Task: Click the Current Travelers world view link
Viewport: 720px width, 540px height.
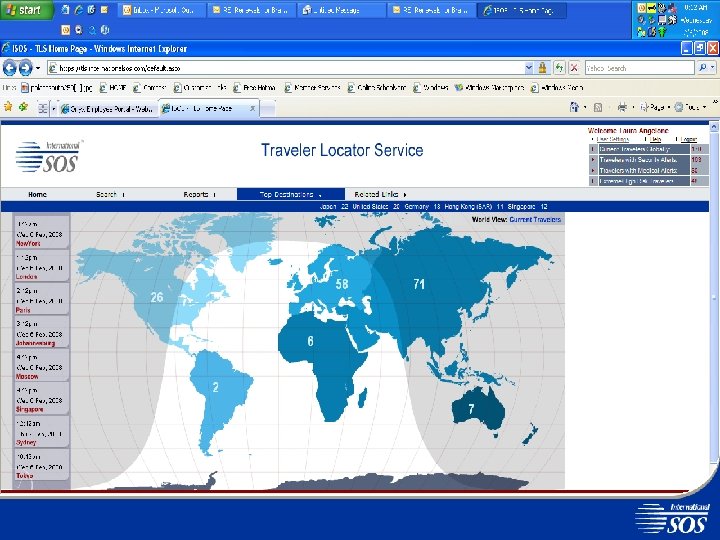Action: point(535,219)
